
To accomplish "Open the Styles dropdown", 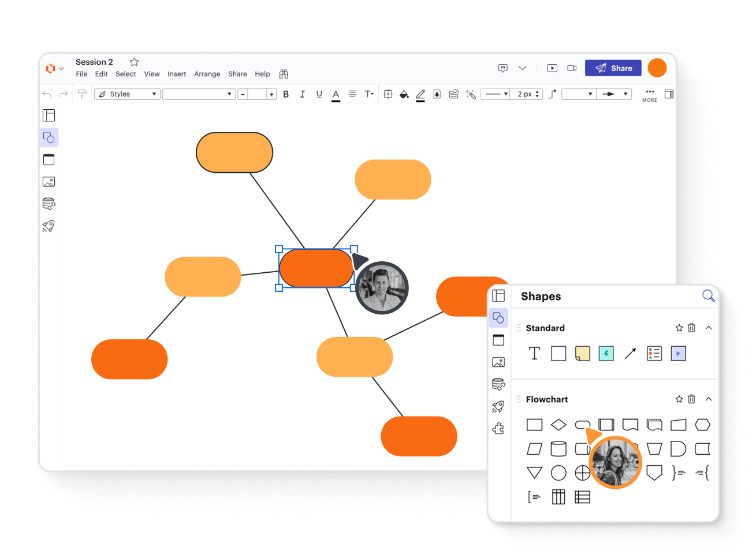I will (x=127, y=94).
